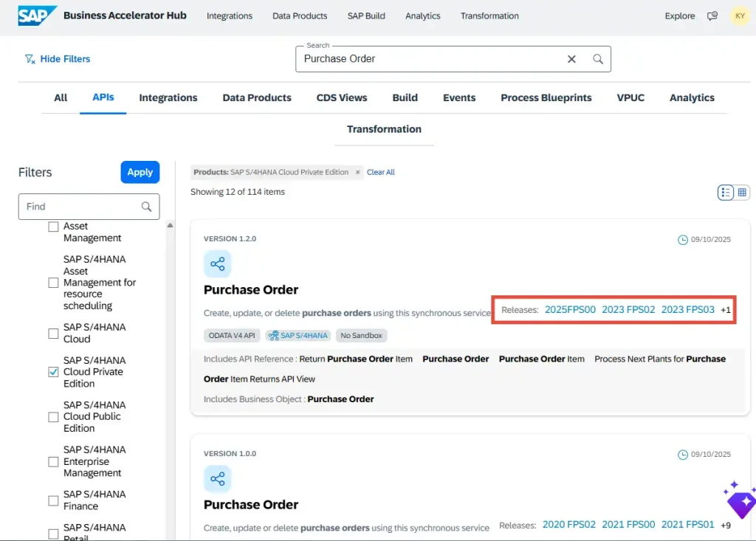Open the Data Products navigation menu

pos(299,15)
